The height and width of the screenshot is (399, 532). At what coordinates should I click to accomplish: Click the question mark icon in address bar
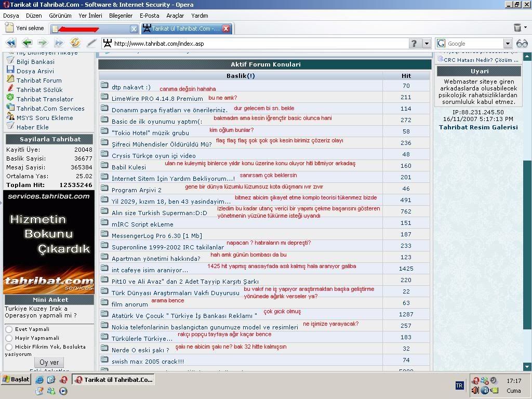click(x=414, y=44)
